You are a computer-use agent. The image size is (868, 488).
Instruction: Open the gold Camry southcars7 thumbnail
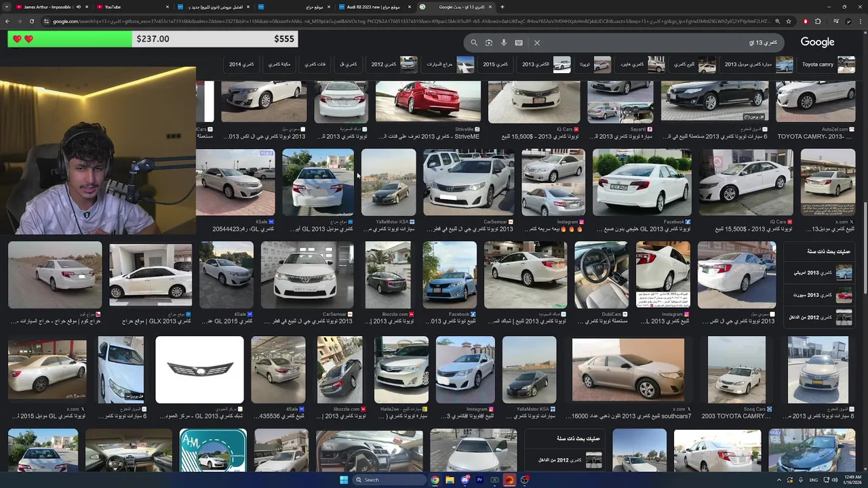coord(628,370)
